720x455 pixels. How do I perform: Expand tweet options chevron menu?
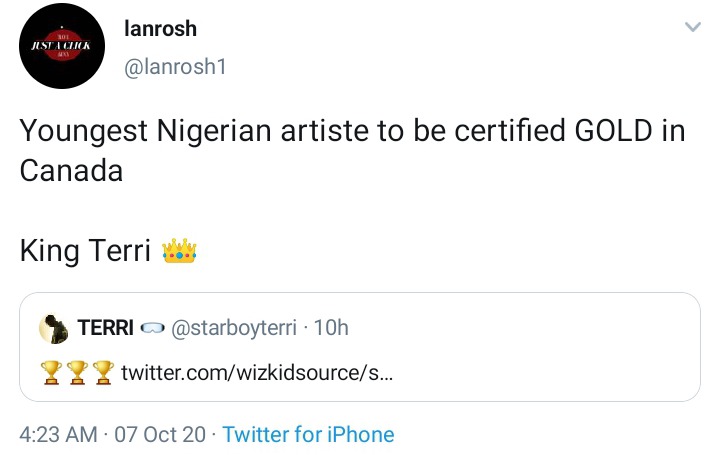(692, 27)
